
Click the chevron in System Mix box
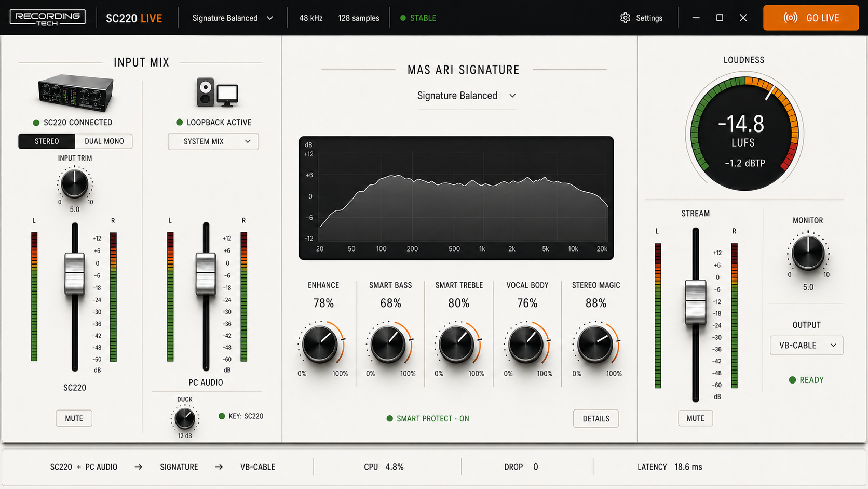coord(248,141)
